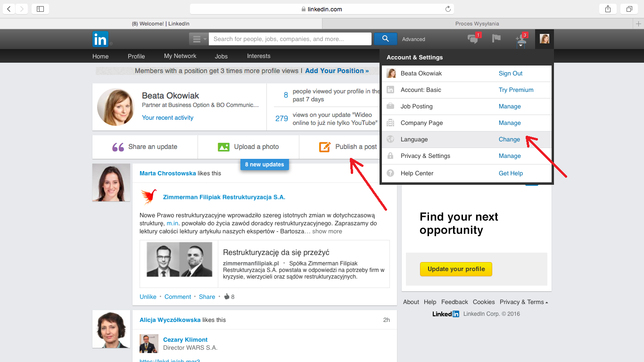The width and height of the screenshot is (644, 362).
Task: Click the profile avatar in top bar
Action: click(x=545, y=39)
